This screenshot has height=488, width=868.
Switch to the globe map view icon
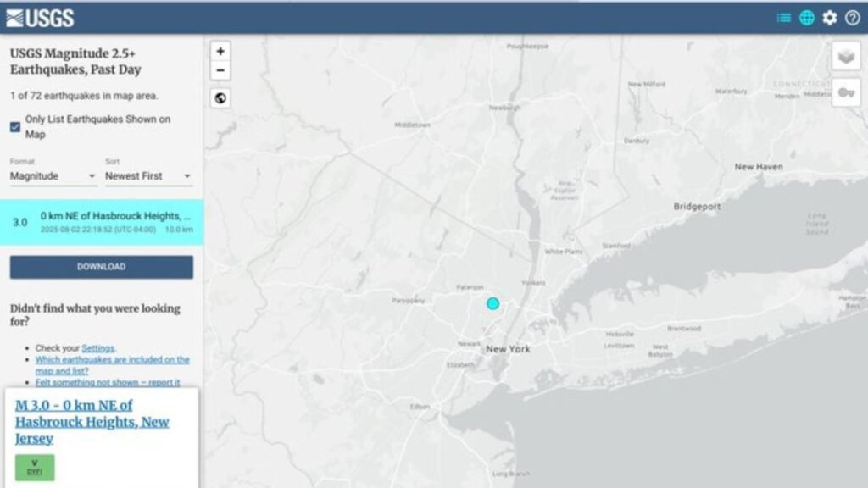tap(807, 18)
